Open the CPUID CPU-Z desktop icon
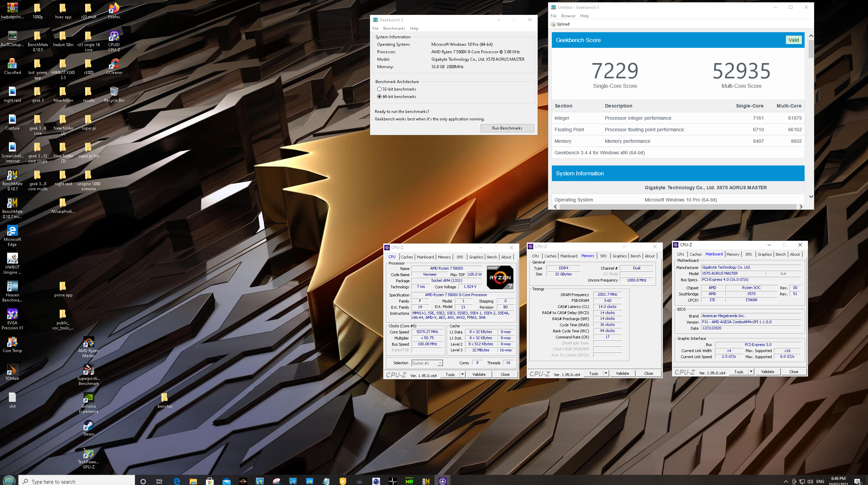 (x=114, y=41)
